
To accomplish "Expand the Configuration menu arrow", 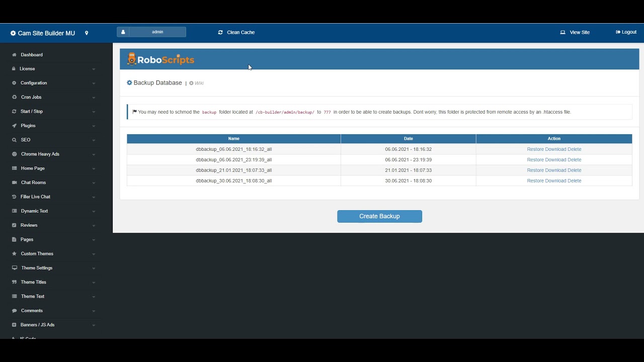I will pos(94,83).
